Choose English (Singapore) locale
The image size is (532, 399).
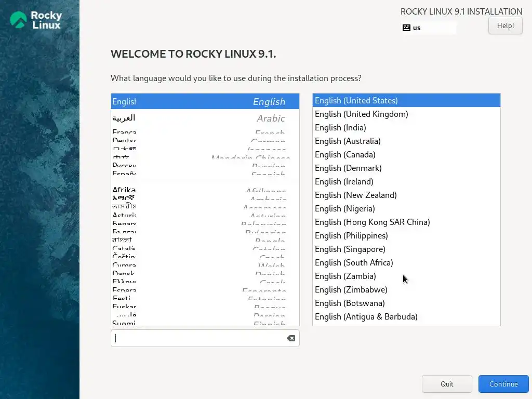pyautogui.click(x=406, y=249)
